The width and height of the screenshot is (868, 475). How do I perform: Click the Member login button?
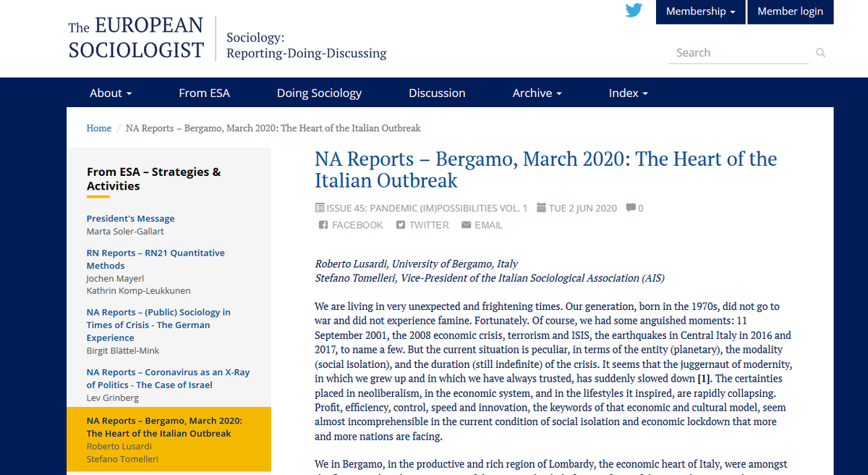coord(790,12)
